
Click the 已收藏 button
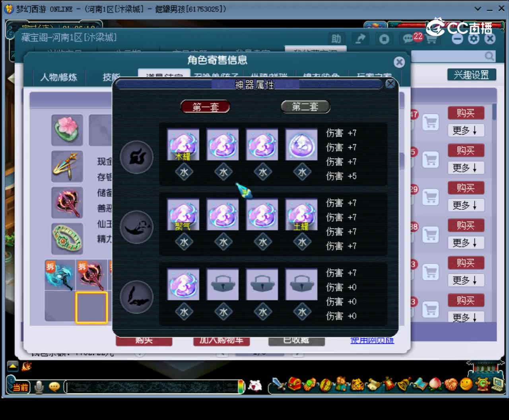[296, 340]
